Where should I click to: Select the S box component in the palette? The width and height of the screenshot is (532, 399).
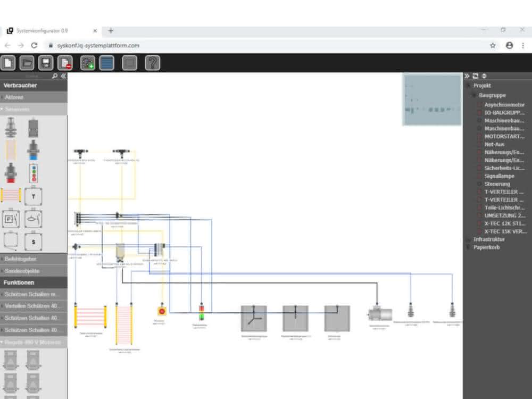[x=33, y=242]
